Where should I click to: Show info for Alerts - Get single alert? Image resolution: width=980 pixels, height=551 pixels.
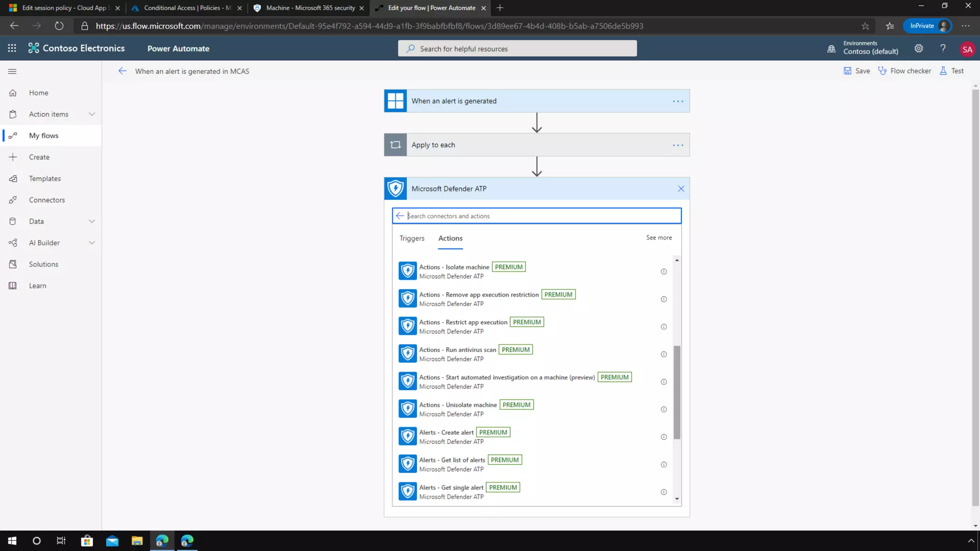pyautogui.click(x=664, y=492)
